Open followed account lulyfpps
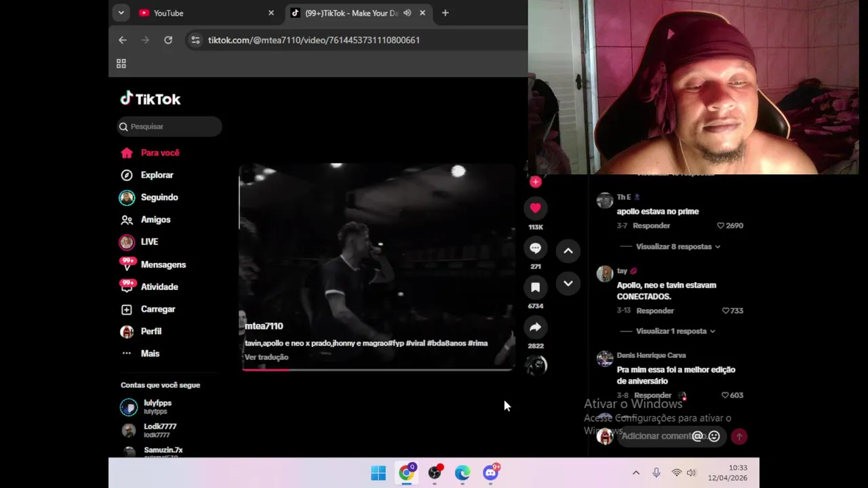The width and height of the screenshot is (868, 488). [x=157, y=407]
